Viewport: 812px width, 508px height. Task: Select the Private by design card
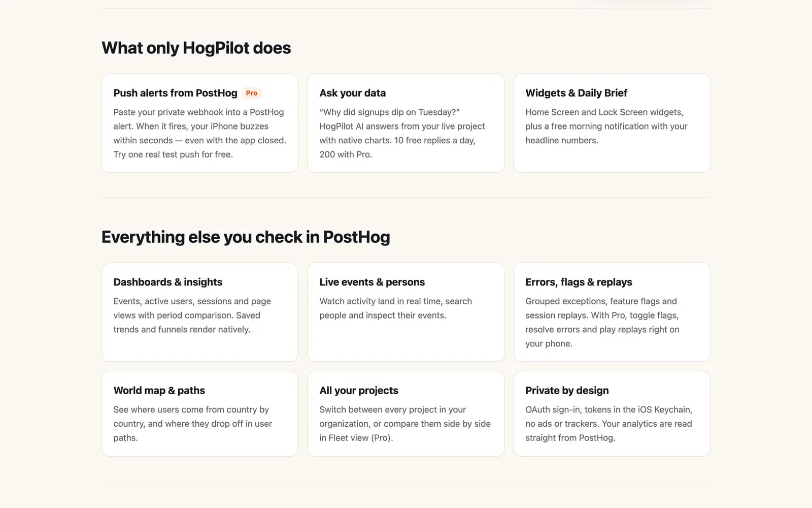(612, 414)
